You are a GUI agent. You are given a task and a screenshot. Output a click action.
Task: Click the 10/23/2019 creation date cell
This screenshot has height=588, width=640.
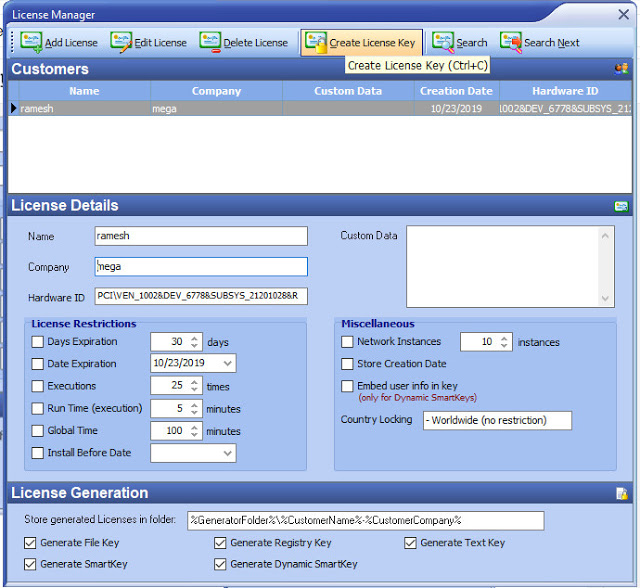456,109
